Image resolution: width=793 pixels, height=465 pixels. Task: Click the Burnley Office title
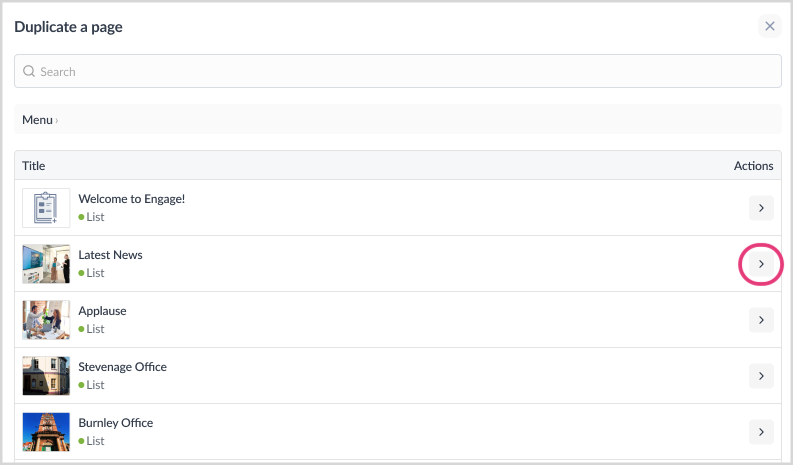point(115,423)
